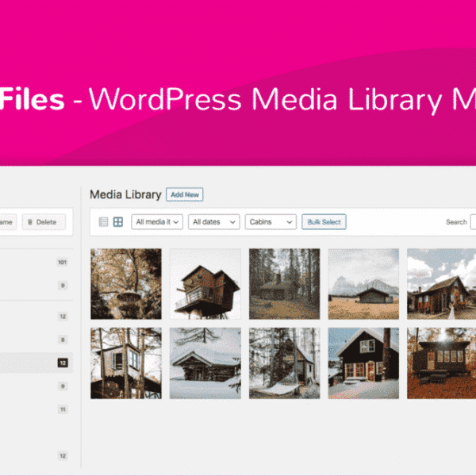The width and height of the screenshot is (476, 476).
Task: Select the wooden cabin under cloudy sky thumbnail
Action: point(441,284)
